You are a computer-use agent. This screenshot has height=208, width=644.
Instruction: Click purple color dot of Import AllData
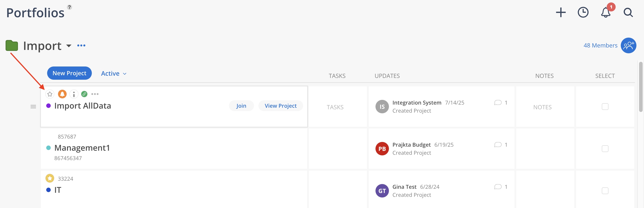click(48, 106)
